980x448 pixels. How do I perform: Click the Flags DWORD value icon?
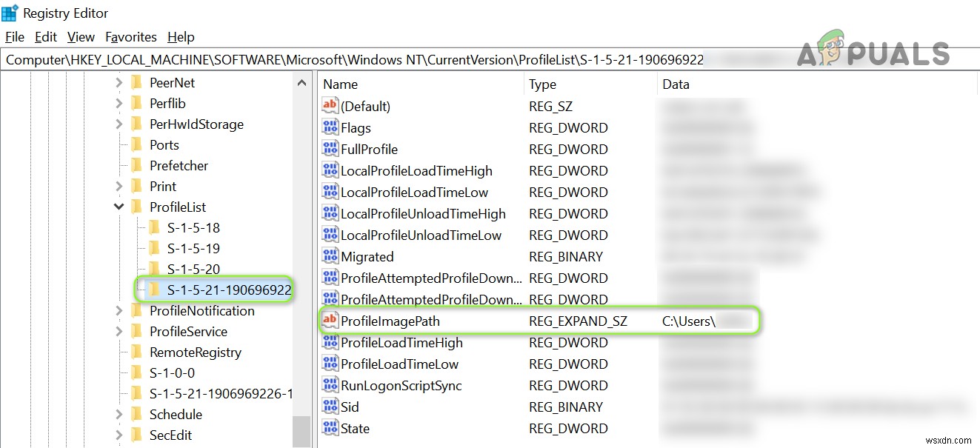click(330, 128)
